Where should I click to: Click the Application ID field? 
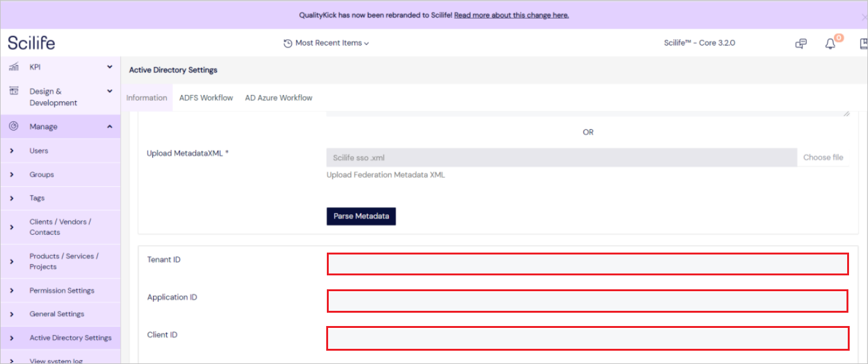click(x=587, y=301)
